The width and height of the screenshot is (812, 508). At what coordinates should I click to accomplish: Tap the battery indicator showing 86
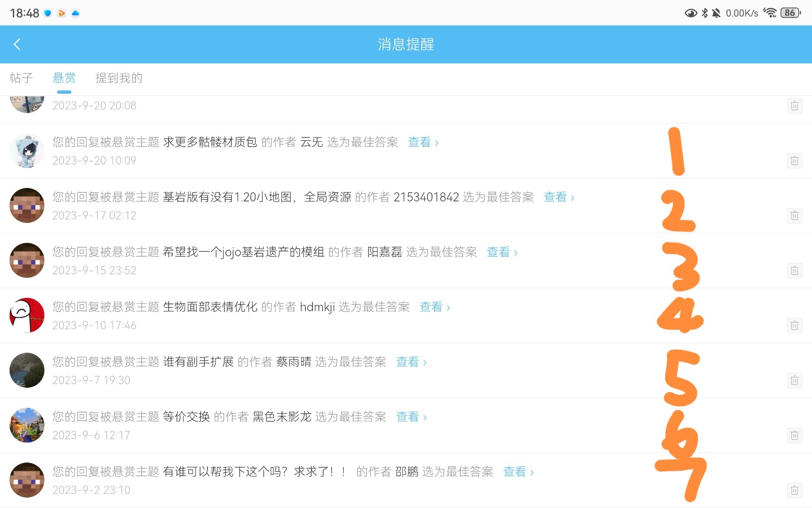pyautogui.click(x=790, y=12)
